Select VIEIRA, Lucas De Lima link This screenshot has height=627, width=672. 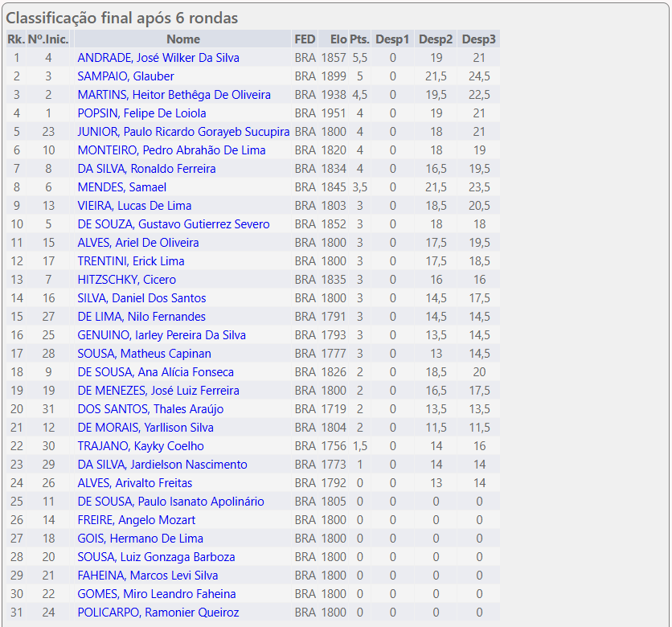tap(134, 206)
